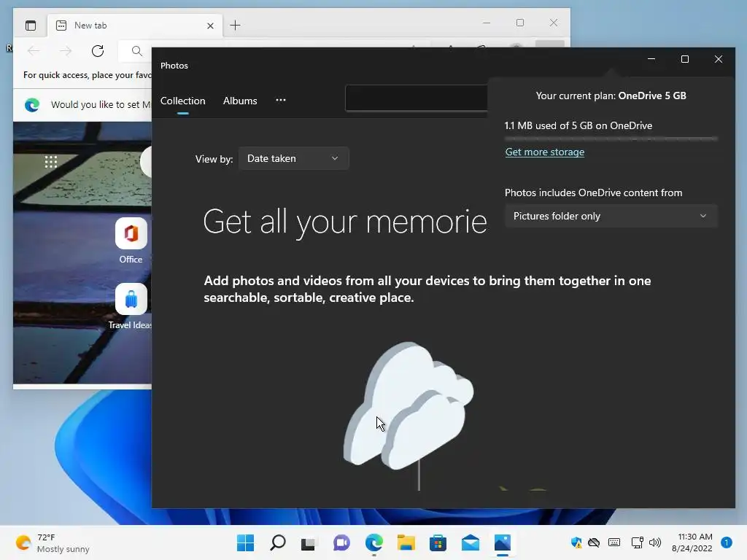Close the New tab in Edge

click(x=210, y=26)
